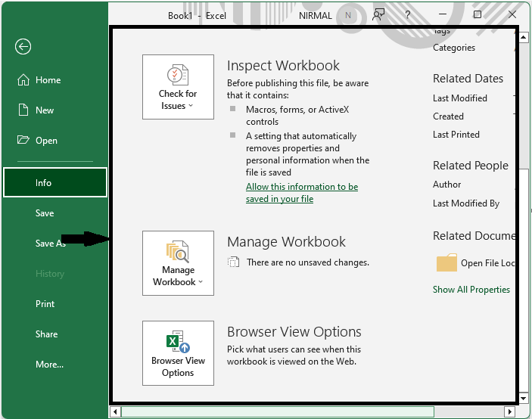Click the horizontal scrollbar thumb
The width and height of the screenshot is (532, 419).
[278, 412]
